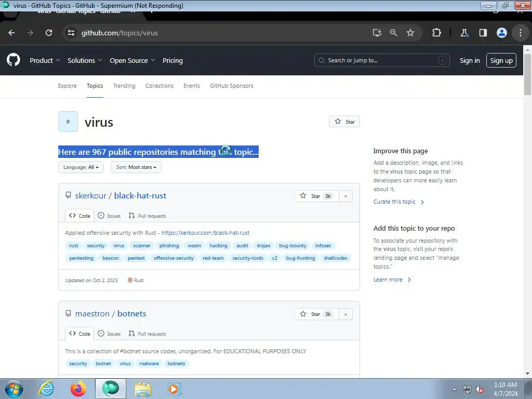Screen dimensions: 532x399
Task: Switch to the Explore tab
Action: click(x=67, y=86)
